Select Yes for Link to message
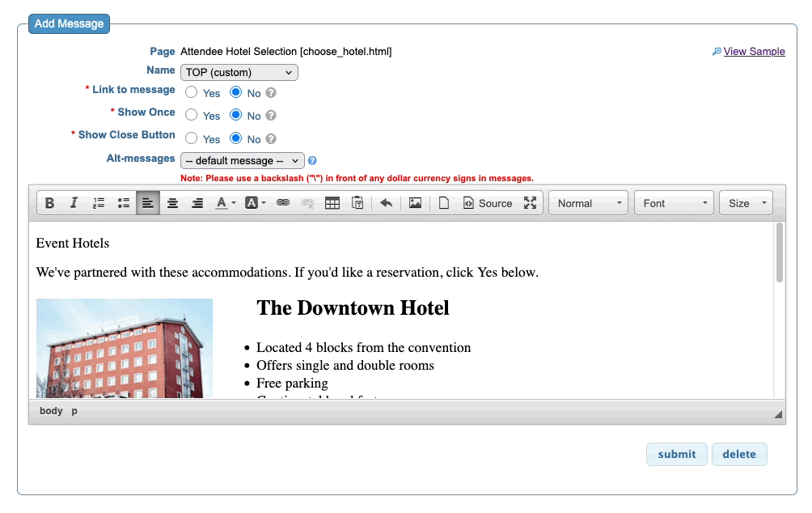 192,92
